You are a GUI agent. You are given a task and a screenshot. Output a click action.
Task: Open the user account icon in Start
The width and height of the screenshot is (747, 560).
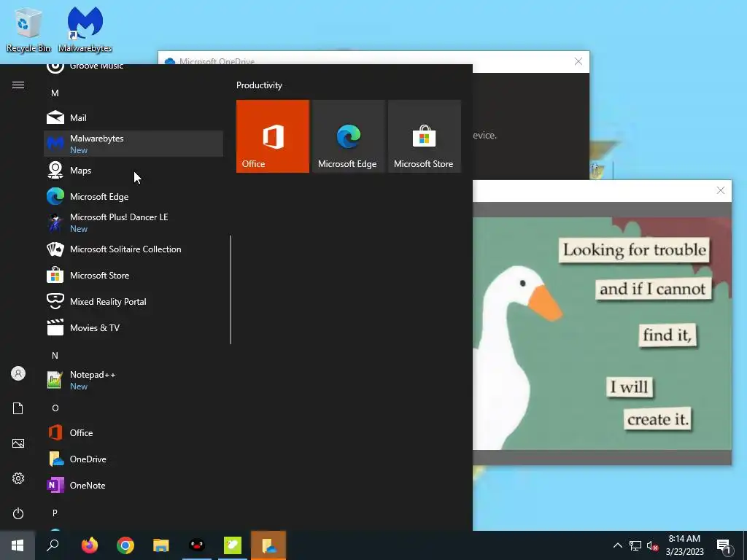pyautogui.click(x=18, y=373)
